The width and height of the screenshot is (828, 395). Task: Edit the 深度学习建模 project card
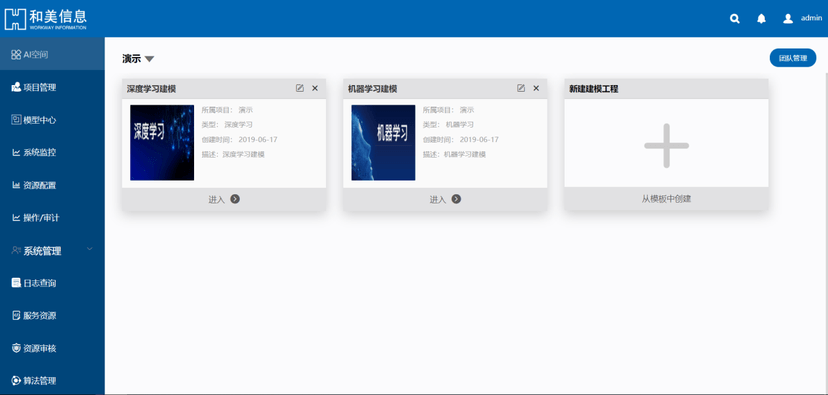tap(300, 88)
